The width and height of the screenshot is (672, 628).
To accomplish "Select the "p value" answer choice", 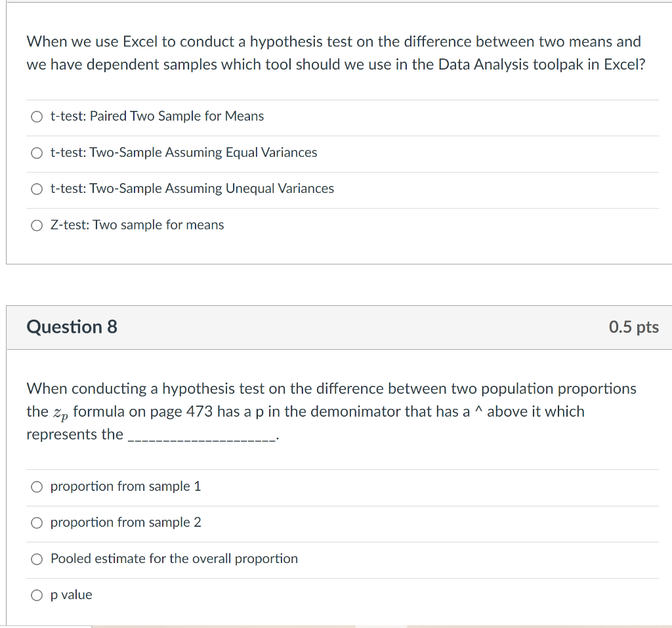I will pos(37,595).
